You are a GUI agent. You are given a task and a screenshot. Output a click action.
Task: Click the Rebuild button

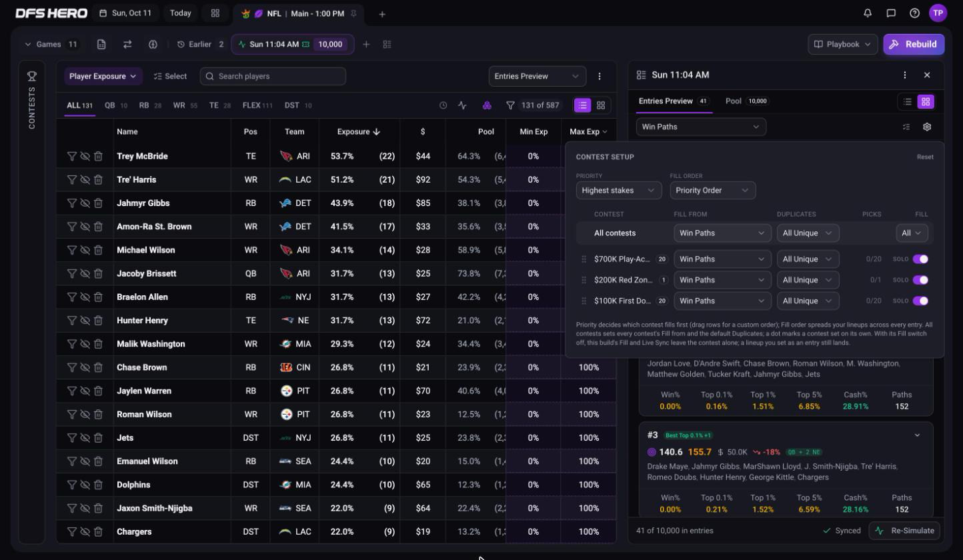(914, 44)
